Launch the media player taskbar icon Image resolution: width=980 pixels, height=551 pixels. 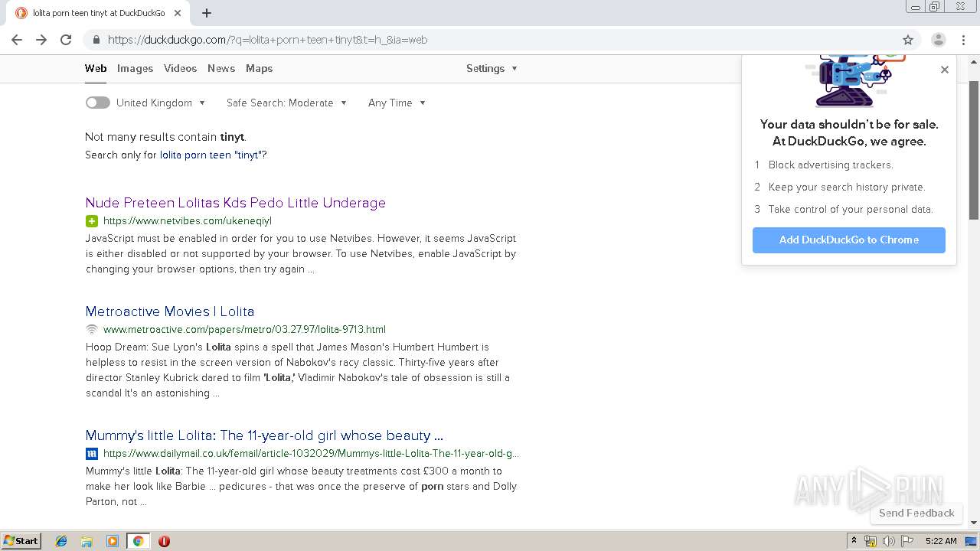pos(113,541)
